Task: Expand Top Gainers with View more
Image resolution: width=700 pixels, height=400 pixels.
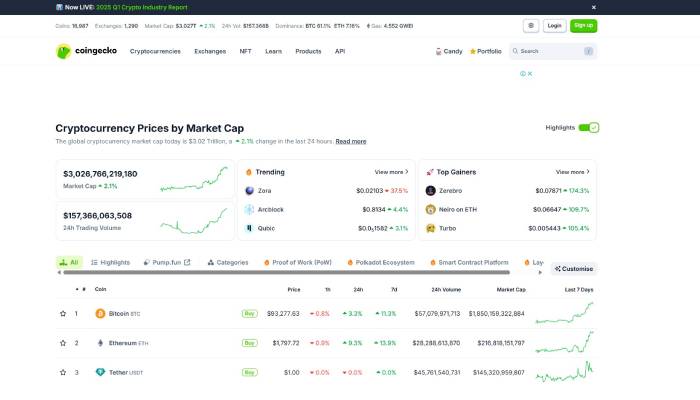Action: (x=573, y=172)
